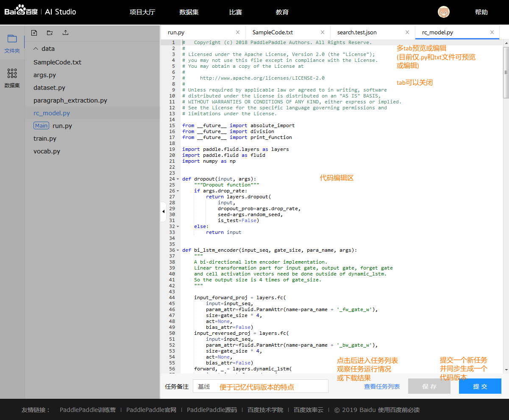Click the 'import numpy as np' code line
This screenshot has height=420, width=509.
(x=209, y=161)
